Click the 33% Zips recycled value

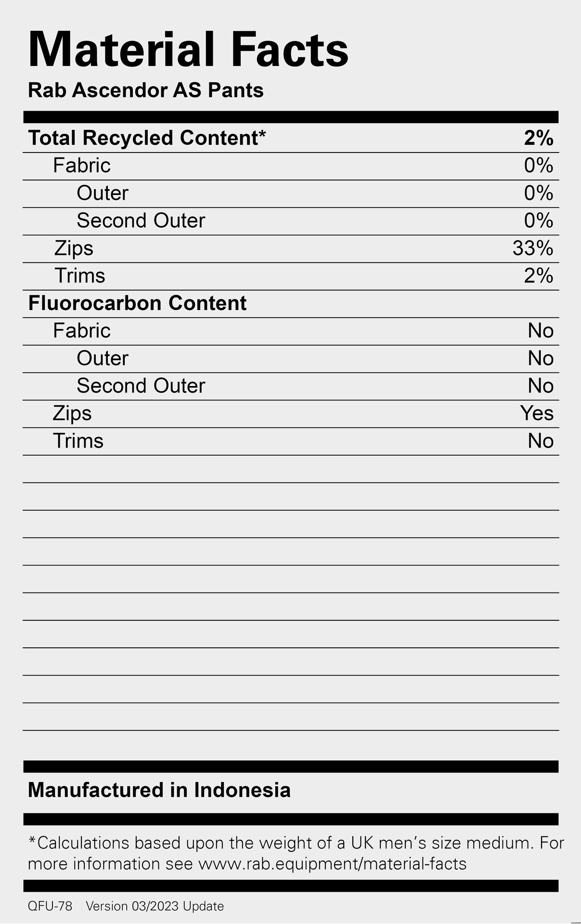coord(533,248)
